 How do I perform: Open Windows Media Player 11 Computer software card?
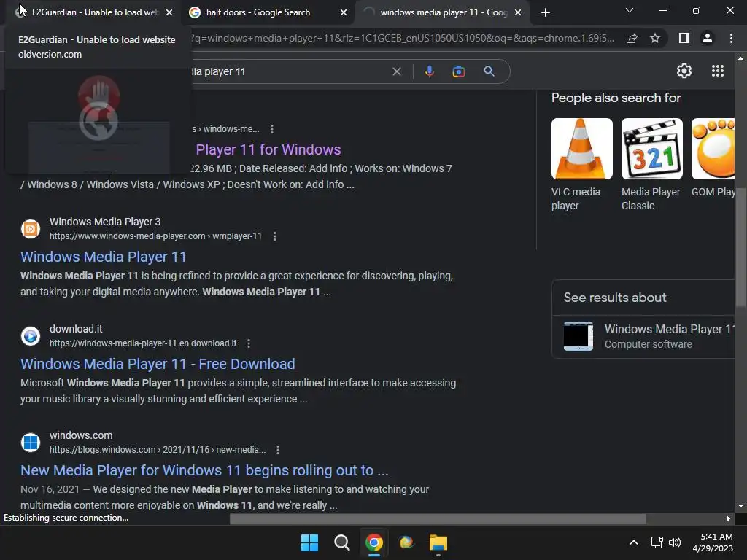pyautogui.click(x=643, y=336)
